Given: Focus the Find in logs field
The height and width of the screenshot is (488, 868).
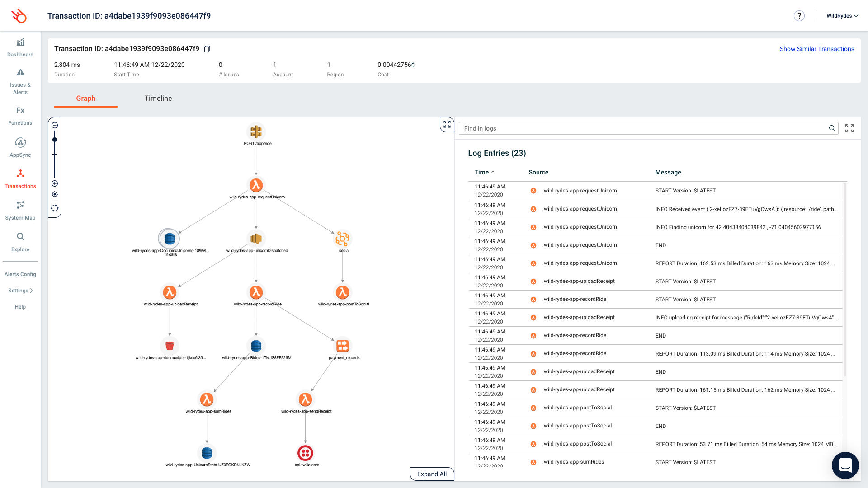Looking at the screenshot, I should point(648,128).
